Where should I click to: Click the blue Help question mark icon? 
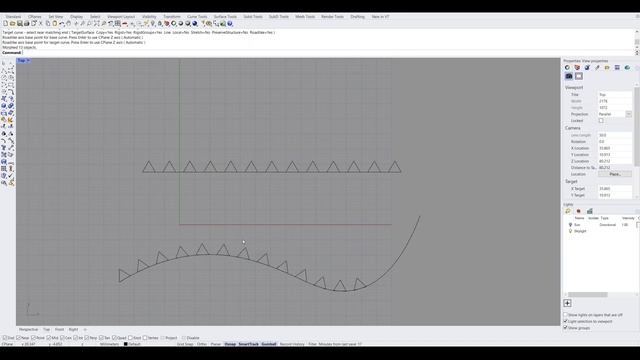[x=230, y=24]
